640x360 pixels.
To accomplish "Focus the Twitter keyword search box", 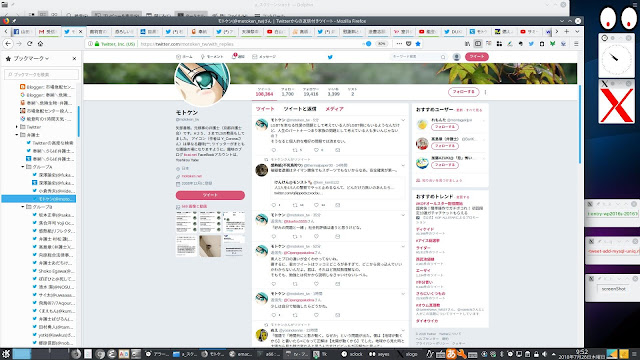I will coord(418,57).
